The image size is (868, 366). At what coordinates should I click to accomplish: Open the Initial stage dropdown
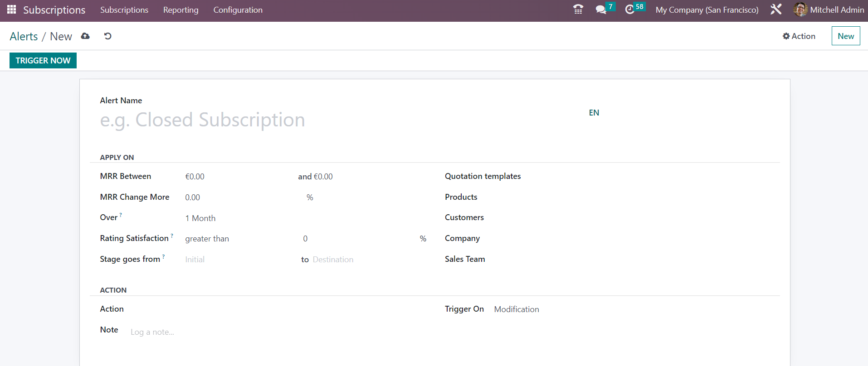tap(240, 260)
